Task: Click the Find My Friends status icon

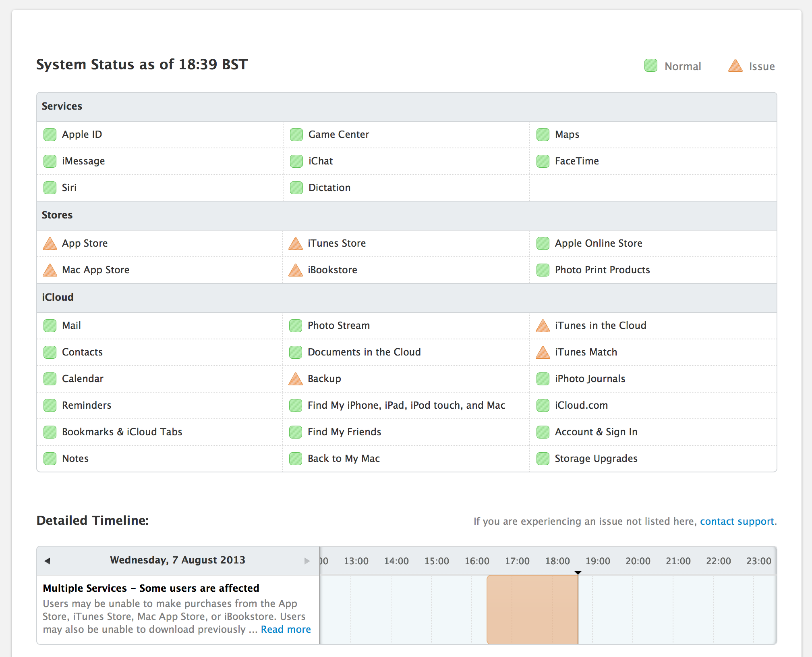Action: pos(296,432)
